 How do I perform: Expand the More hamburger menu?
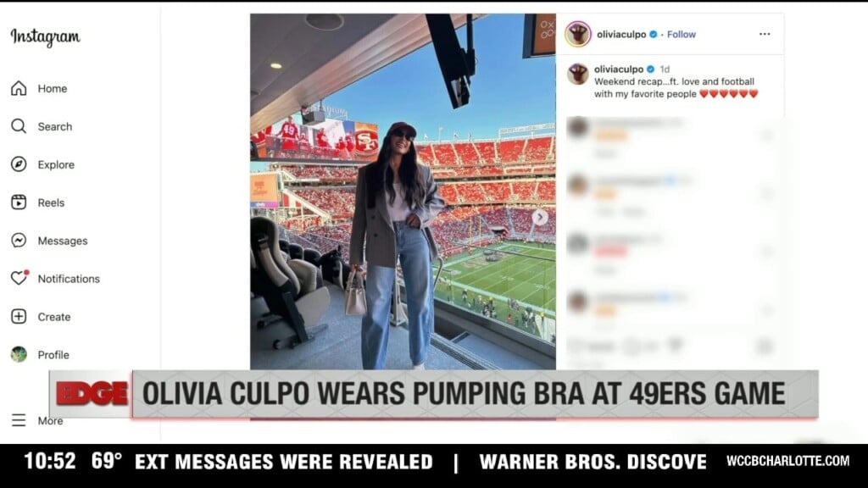coord(19,420)
